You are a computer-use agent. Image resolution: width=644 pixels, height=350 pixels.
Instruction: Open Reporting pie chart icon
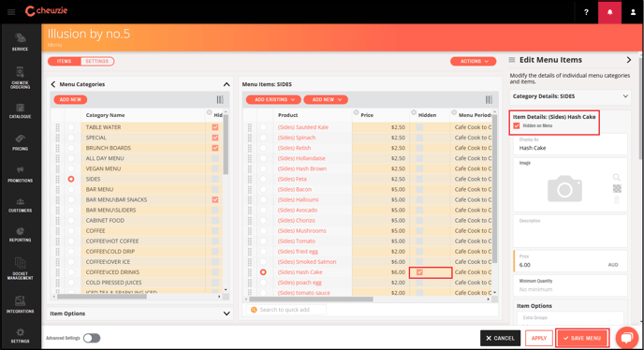tap(21, 234)
